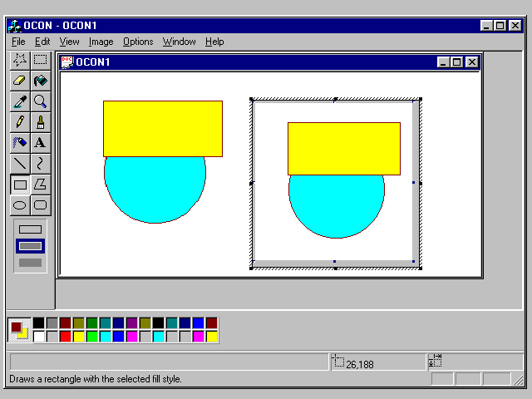532x399 pixels.
Task: Set outlined-with-fill style option
Action: tap(31, 246)
